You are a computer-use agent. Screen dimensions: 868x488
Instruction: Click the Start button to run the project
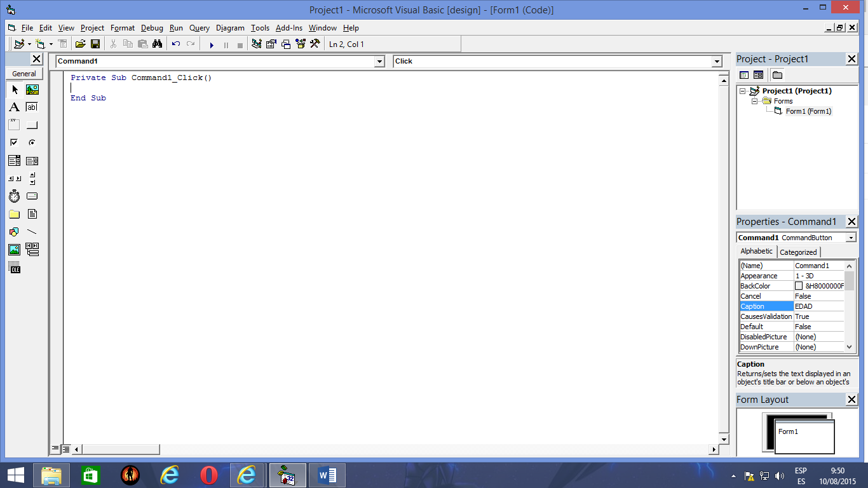[212, 43]
